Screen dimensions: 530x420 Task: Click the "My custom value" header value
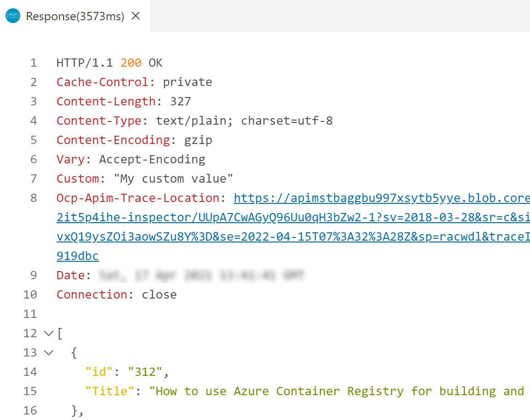click(x=174, y=178)
